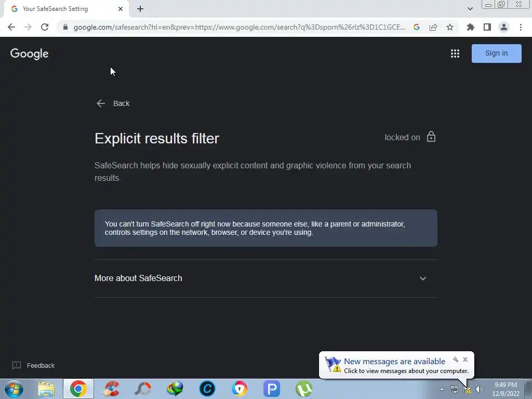Open the Chrome profile avatar

pos(504,27)
